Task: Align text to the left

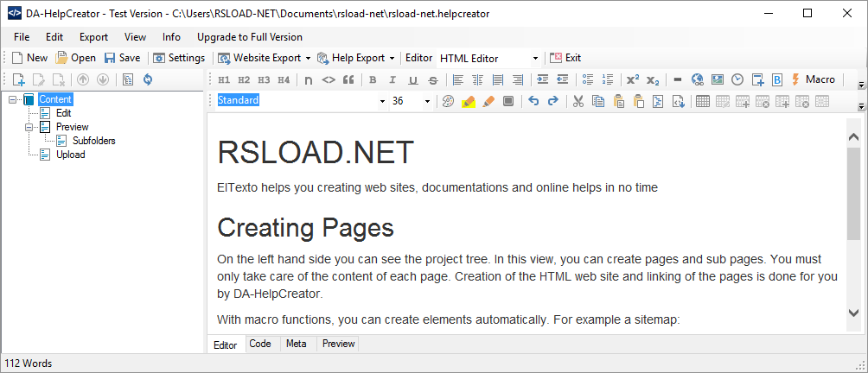Action: tap(458, 80)
